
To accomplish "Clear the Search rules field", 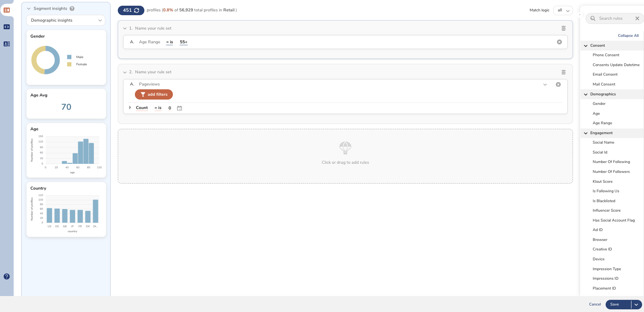I will click(x=637, y=18).
